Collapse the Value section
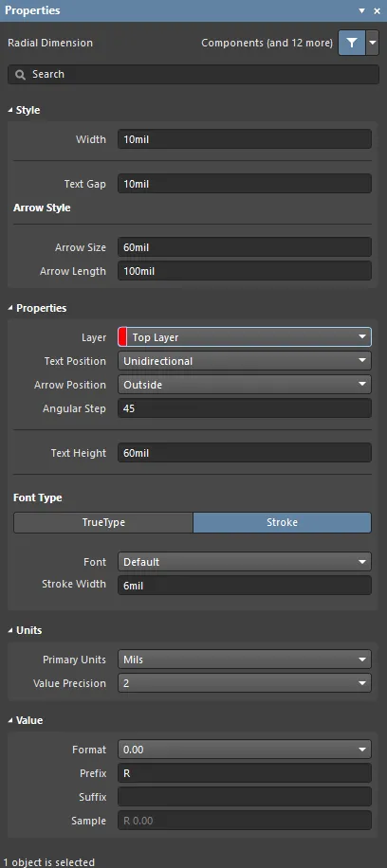Image resolution: width=387 pixels, height=868 pixels. click(10, 721)
